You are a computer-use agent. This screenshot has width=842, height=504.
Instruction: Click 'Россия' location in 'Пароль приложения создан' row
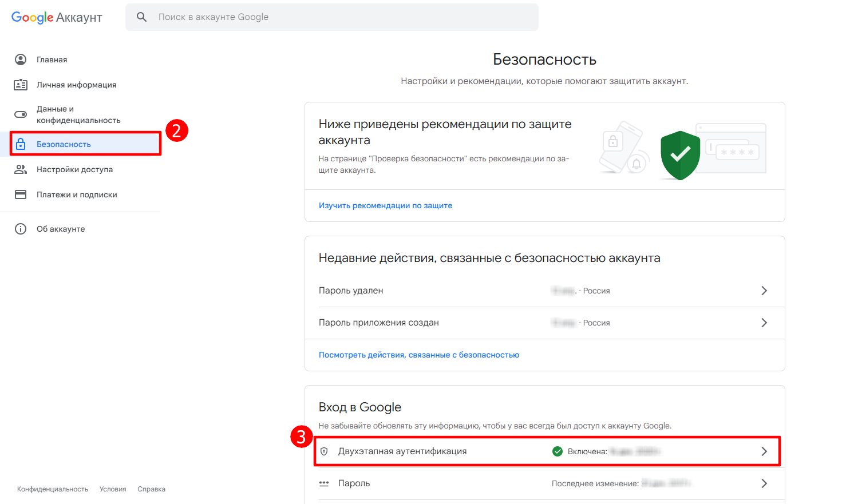pyautogui.click(x=596, y=323)
